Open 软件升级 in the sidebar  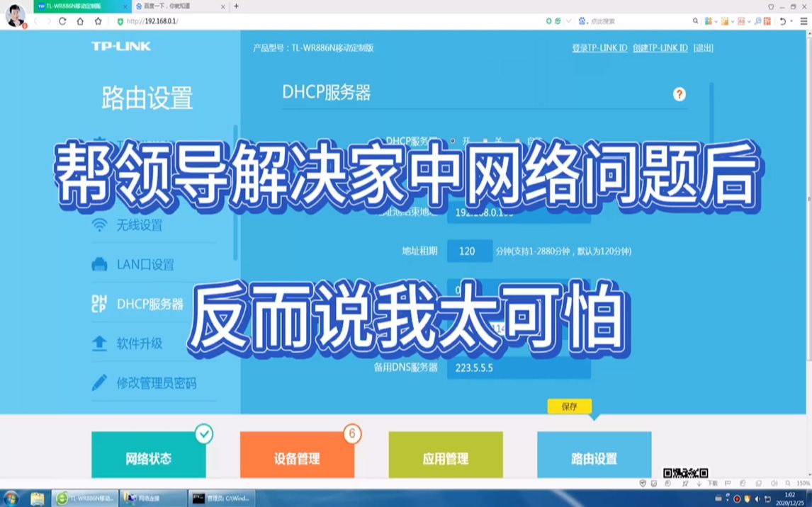140,343
